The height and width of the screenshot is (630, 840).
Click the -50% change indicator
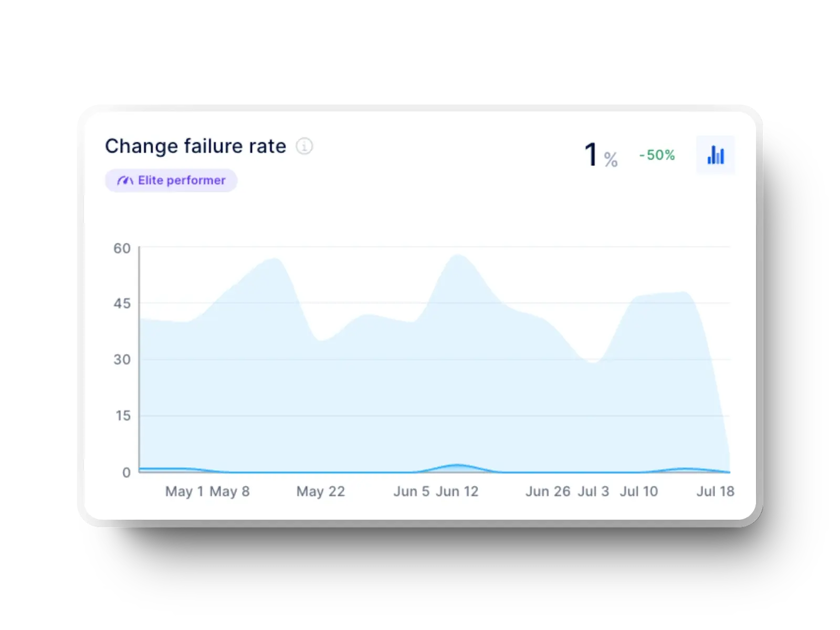coord(656,155)
